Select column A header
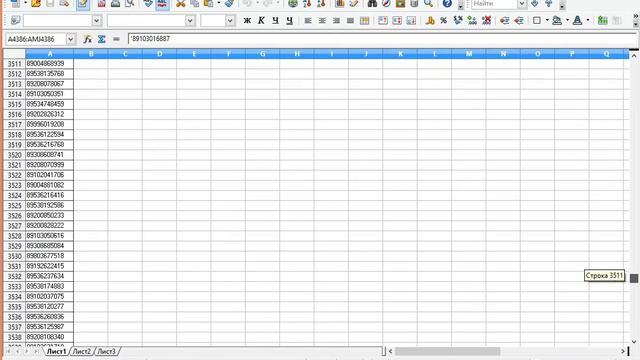Viewport: 640px width, 360px height. tap(50, 54)
